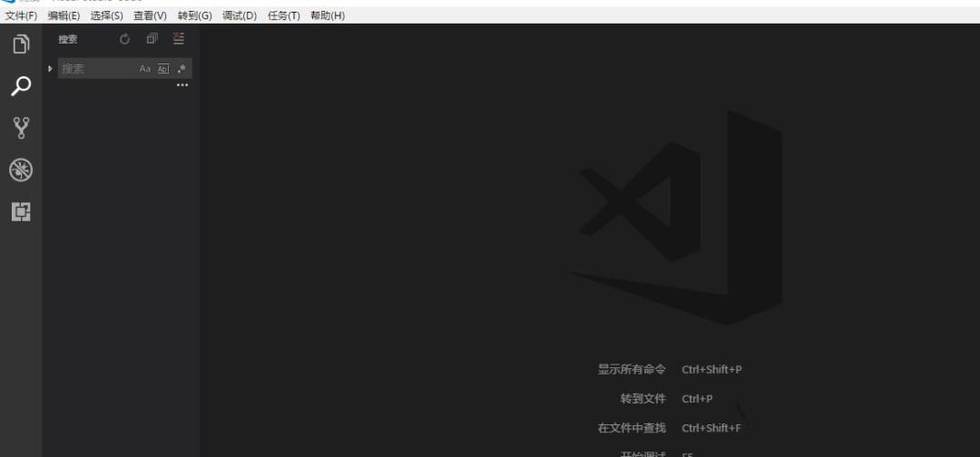Open the Source Control view

[21, 128]
